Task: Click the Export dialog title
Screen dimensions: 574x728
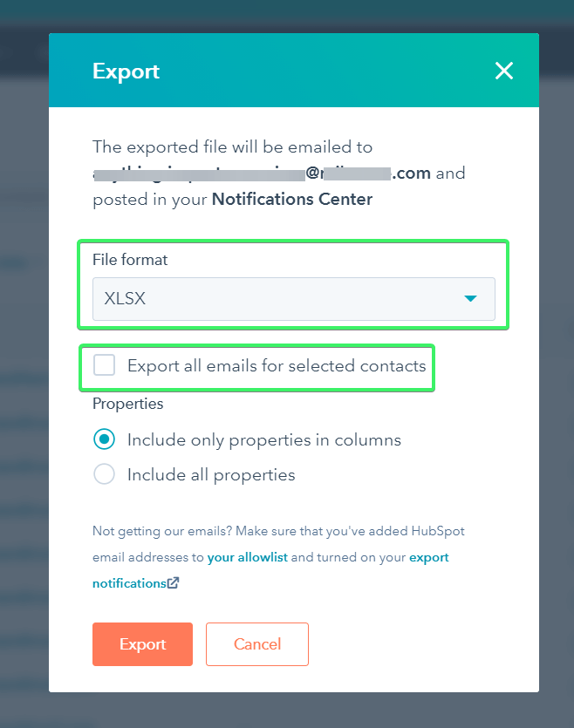Action: (x=126, y=71)
